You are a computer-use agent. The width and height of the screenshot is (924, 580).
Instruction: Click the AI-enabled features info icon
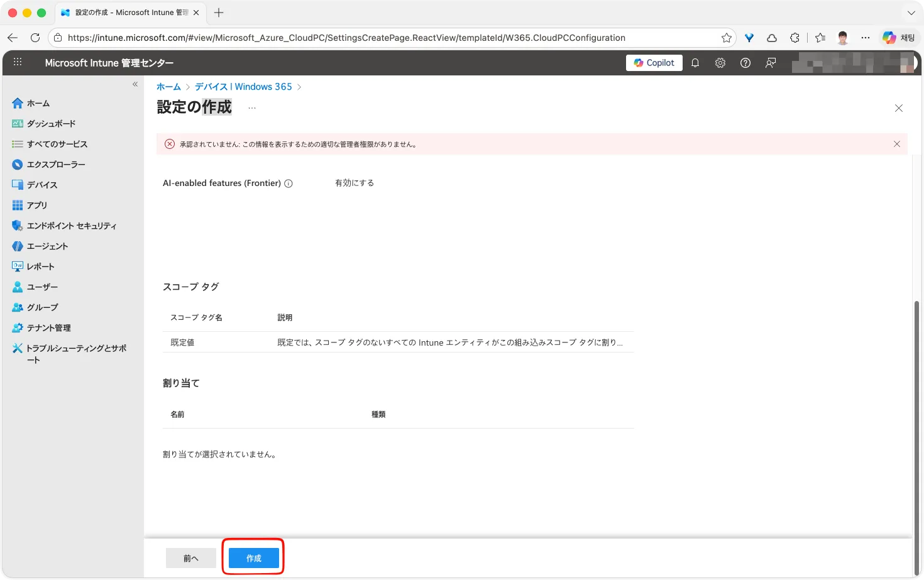tap(289, 183)
